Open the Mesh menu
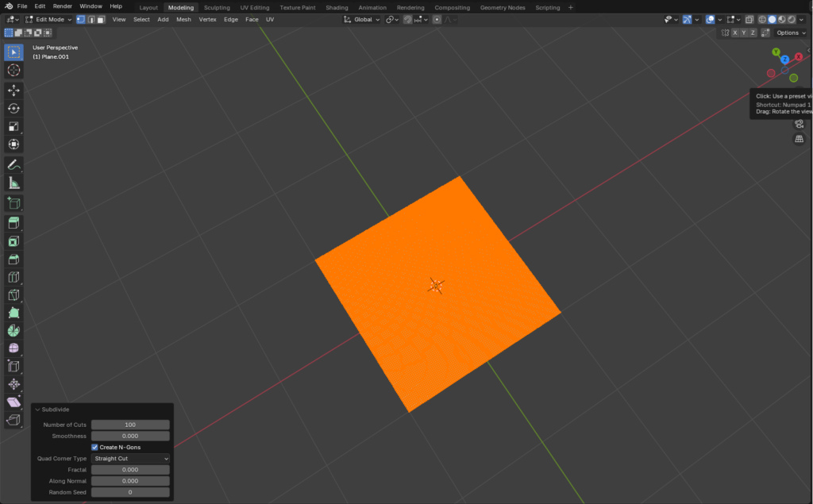 pos(183,19)
